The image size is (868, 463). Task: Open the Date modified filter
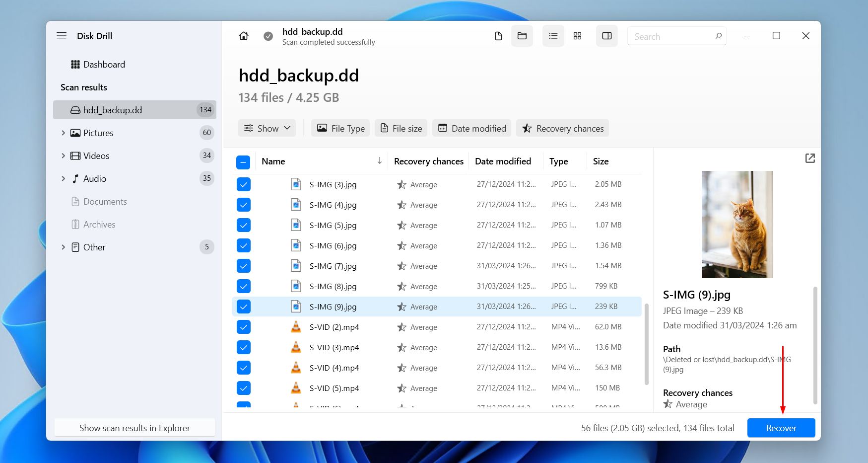tap(471, 128)
